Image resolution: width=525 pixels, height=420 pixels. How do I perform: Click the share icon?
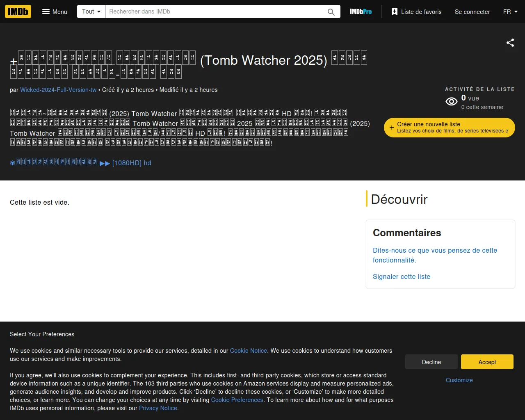[510, 43]
